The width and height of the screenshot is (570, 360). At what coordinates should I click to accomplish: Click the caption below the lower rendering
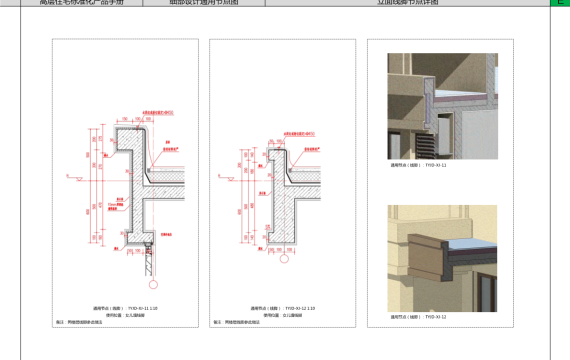click(418, 317)
